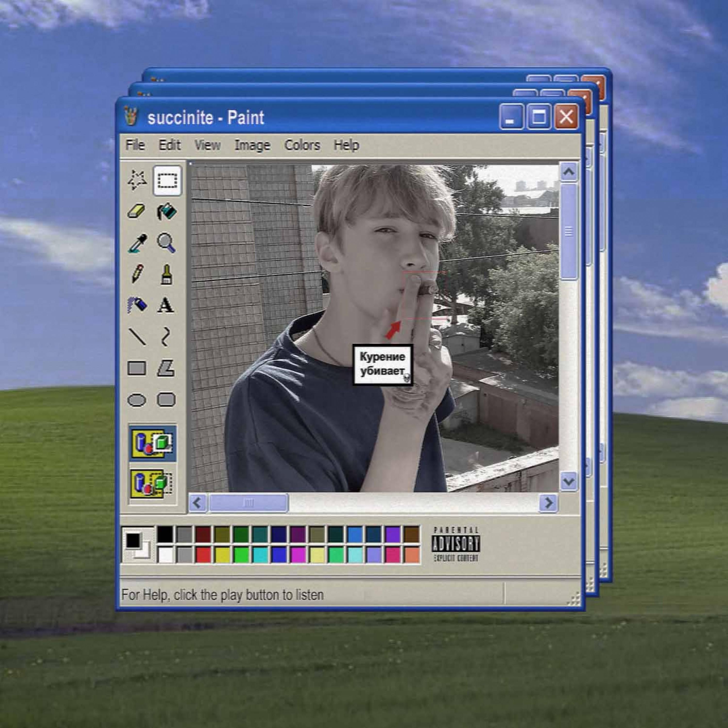
Task: Click the vertical scrollbar down arrow
Action: coord(569,481)
